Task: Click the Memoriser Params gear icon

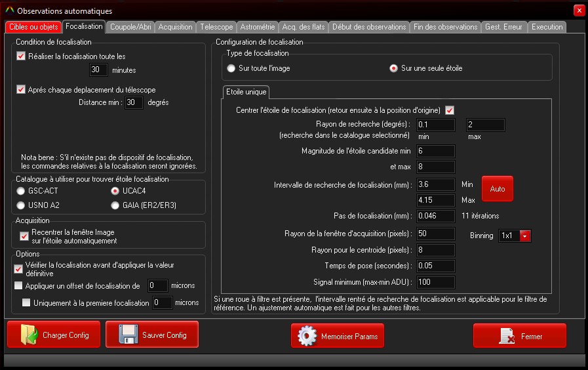Action: pos(307,336)
